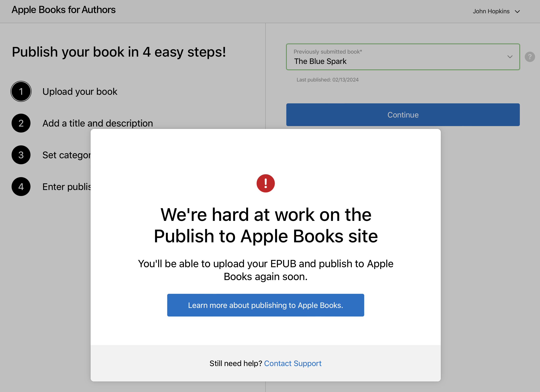Viewport: 540px width, 392px height.
Task: Click the dropdown arrow showing The Blue Spark
Action: click(x=510, y=57)
